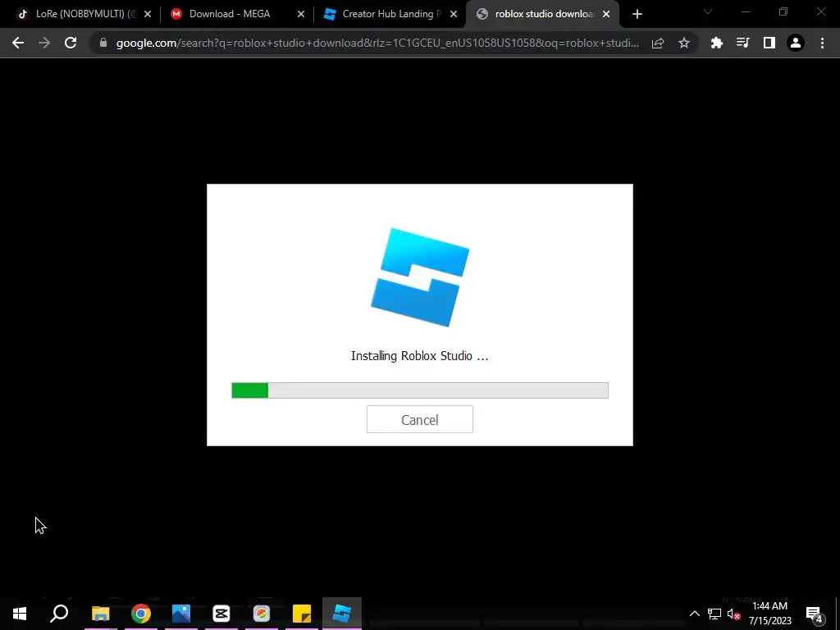
Task: Restore down the Chrome window
Action: pos(783,11)
